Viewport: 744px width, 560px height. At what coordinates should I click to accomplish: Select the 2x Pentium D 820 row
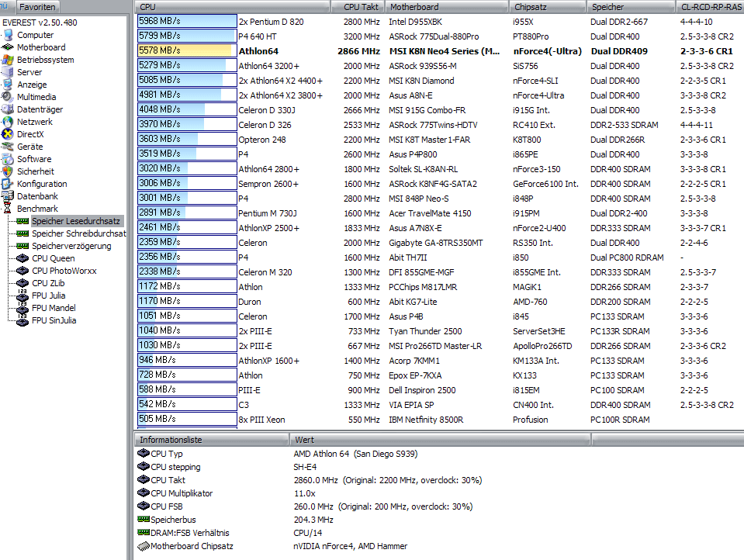tap(439, 22)
